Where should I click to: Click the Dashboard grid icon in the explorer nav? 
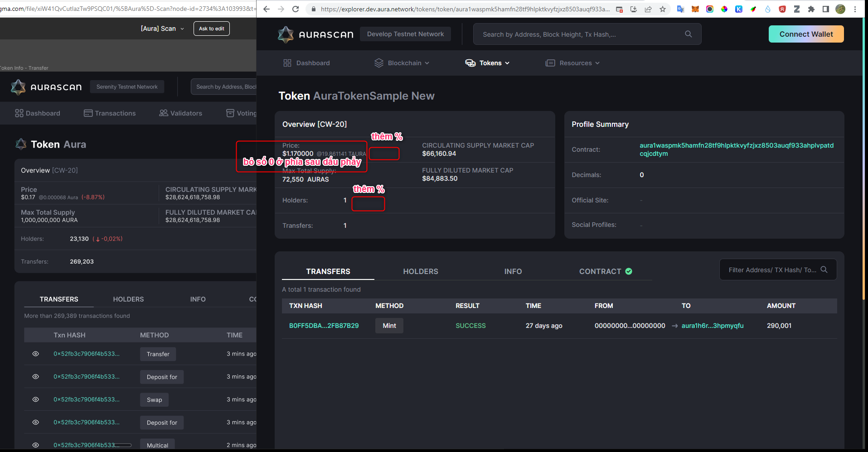[287, 63]
